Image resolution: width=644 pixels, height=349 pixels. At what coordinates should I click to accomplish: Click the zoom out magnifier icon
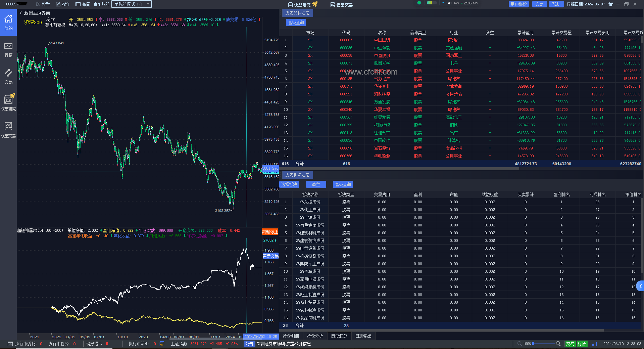(519, 344)
